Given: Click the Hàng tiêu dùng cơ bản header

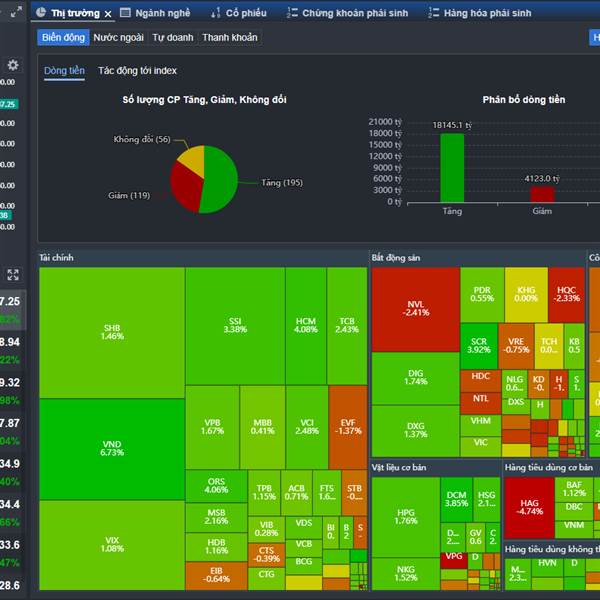Looking at the screenshot, I should coord(549,467).
